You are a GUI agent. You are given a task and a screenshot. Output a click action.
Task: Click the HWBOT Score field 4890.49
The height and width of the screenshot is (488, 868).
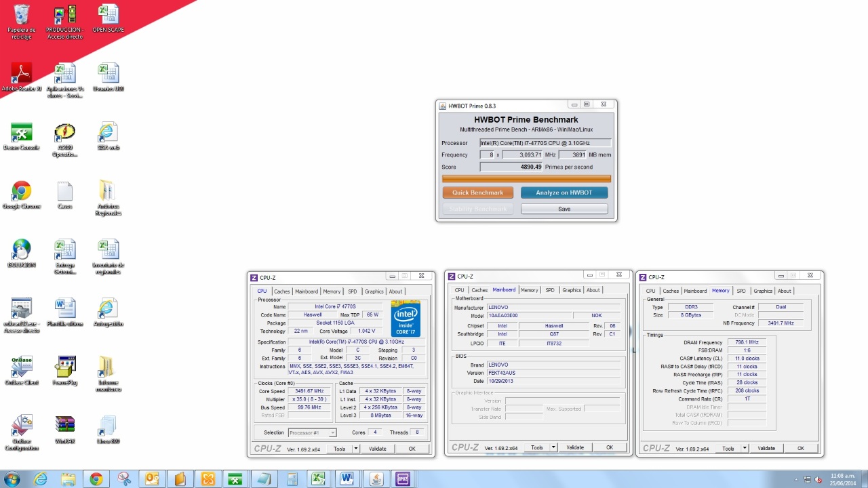(512, 167)
